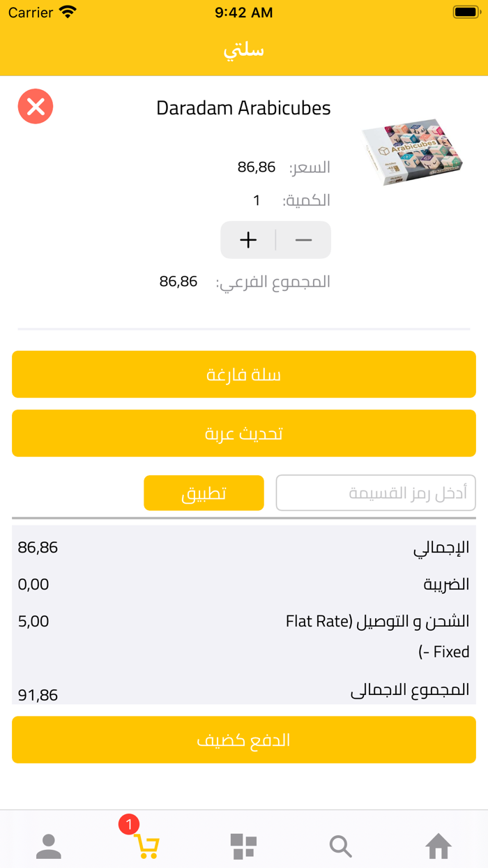Image resolution: width=488 pixels, height=868 pixels.
Task: Select the cart icon with the red badge
Action: click(x=146, y=846)
